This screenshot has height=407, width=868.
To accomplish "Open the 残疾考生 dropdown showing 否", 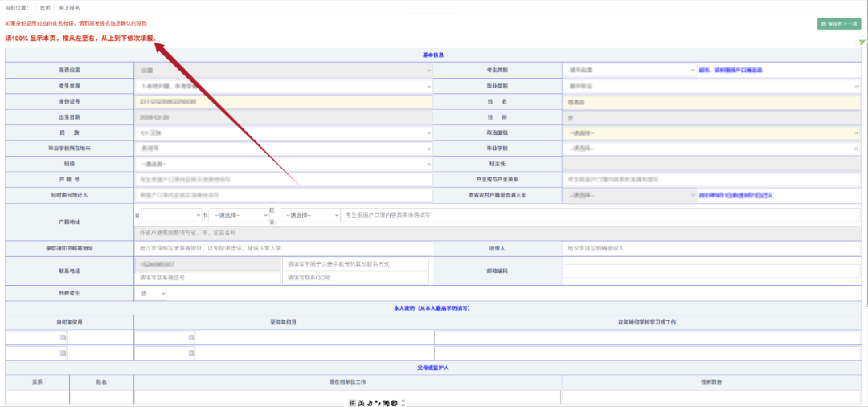I will click(151, 294).
